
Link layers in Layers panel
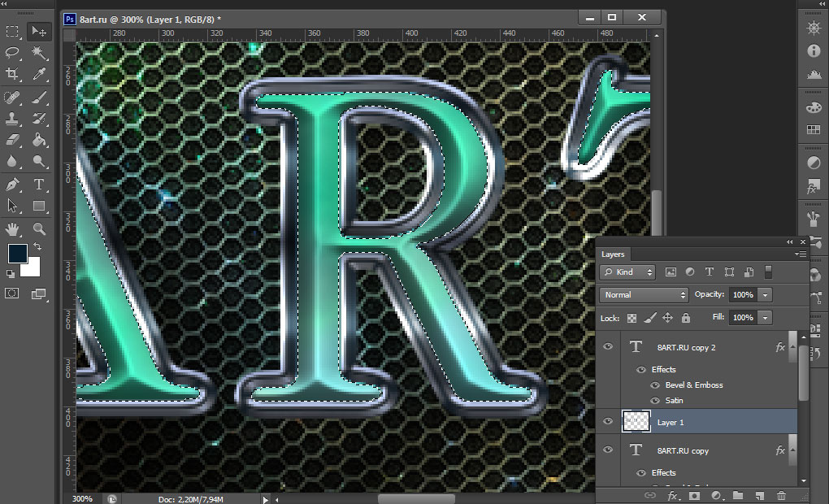(649, 496)
